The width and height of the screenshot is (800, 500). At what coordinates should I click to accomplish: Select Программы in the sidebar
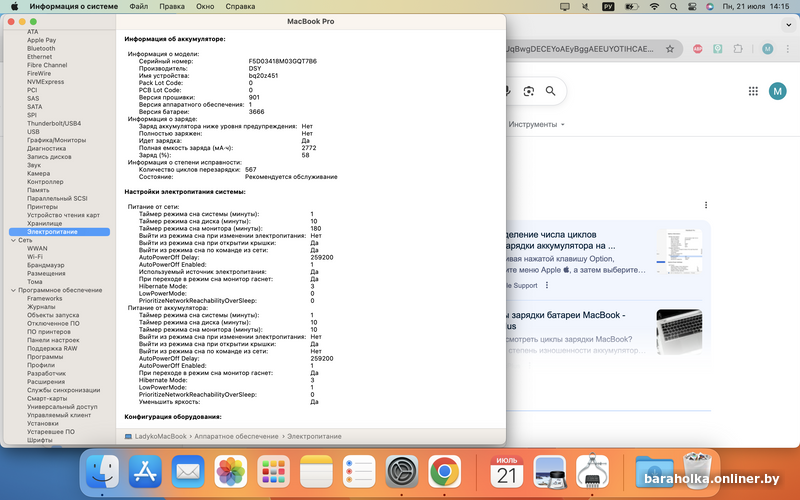pyautogui.click(x=45, y=357)
